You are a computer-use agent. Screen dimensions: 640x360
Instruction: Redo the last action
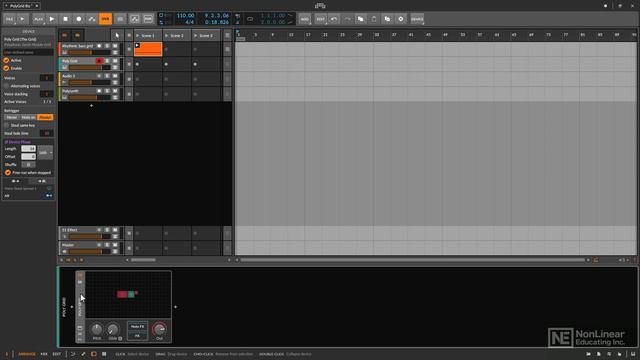pos(347,19)
